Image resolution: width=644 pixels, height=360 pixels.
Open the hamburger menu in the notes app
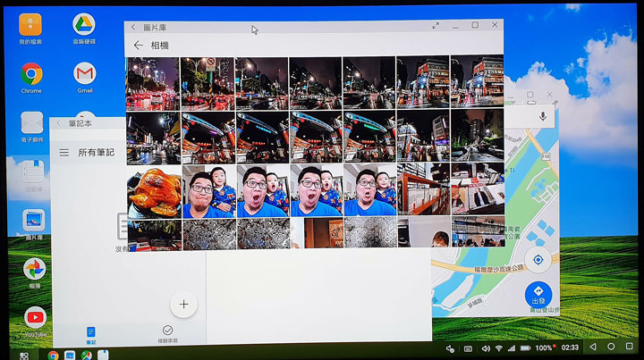click(x=64, y=153)
